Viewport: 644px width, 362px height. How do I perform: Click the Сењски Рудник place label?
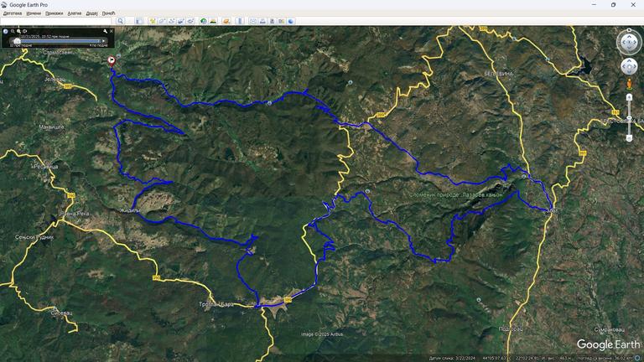(x=34, y=237)
